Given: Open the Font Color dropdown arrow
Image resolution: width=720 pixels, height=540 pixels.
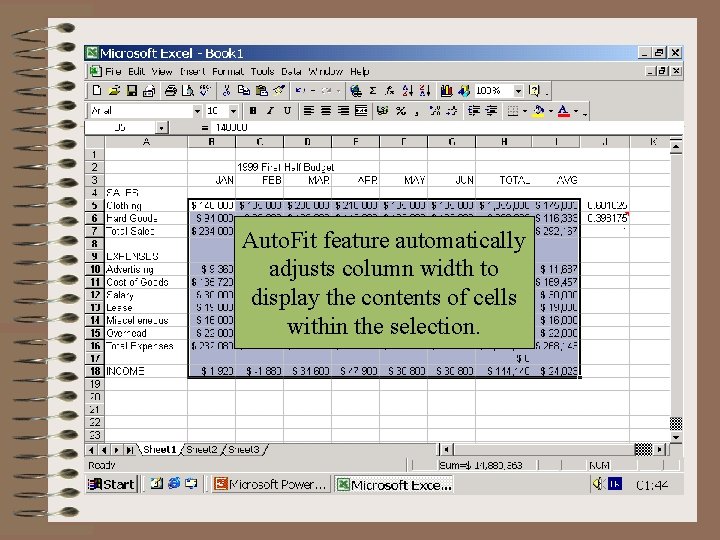Looking at the screenshot, I should (x=576, y=111).
